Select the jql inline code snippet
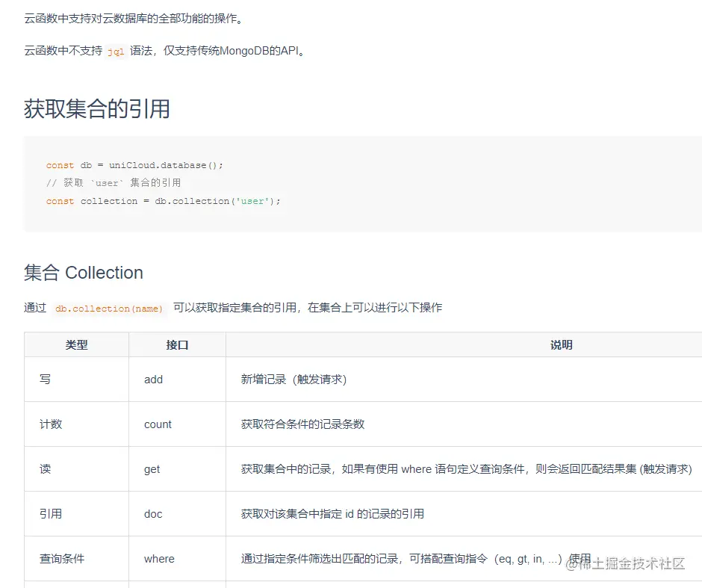 [x=116, y=52]
